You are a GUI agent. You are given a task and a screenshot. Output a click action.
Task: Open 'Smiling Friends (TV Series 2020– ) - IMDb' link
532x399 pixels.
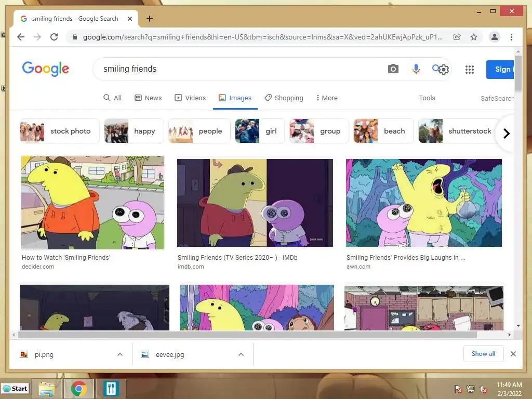[237, 258]
